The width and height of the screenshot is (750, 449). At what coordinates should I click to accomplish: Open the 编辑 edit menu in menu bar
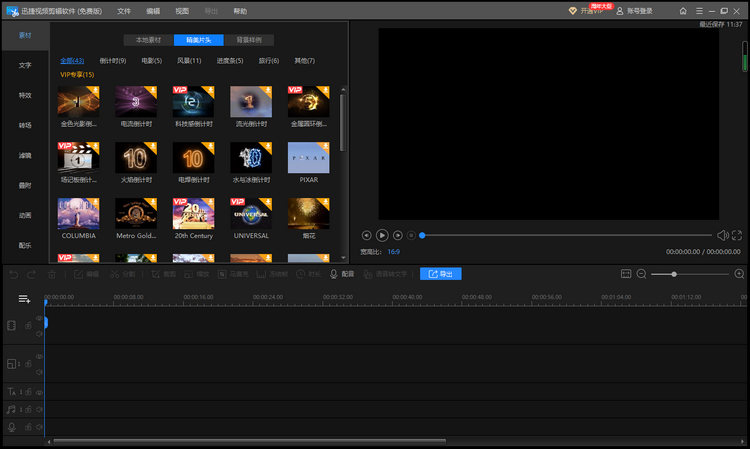tap(153, 11)
